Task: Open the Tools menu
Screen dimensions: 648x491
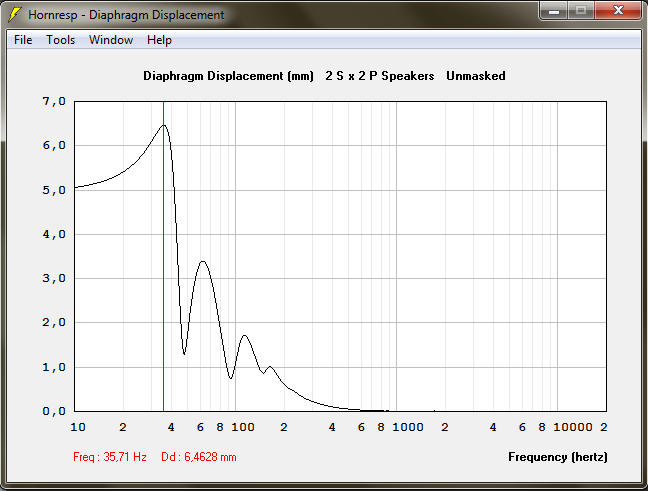Action: pyautogui.click(x=60, y=40)
